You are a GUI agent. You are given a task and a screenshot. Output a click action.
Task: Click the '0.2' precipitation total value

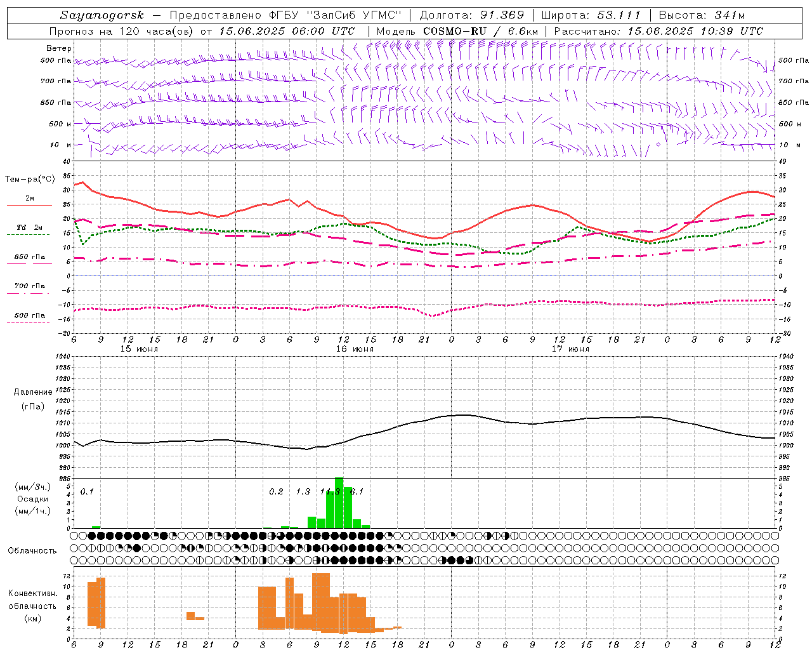pyautogui.click(x=276, y=491)
